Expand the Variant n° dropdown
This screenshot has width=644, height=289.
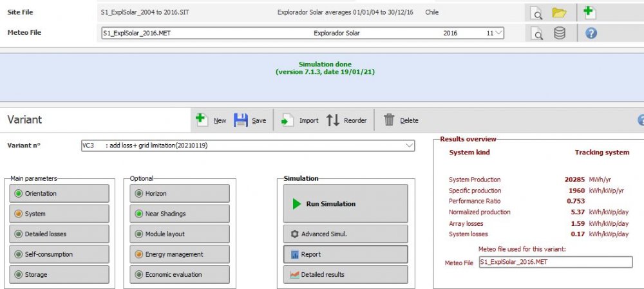click(410, 146)
